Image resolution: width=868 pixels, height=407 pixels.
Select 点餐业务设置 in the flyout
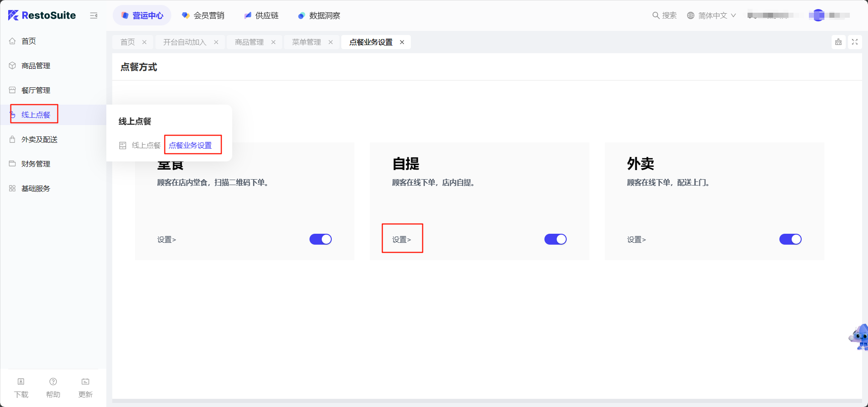[190, 146]
